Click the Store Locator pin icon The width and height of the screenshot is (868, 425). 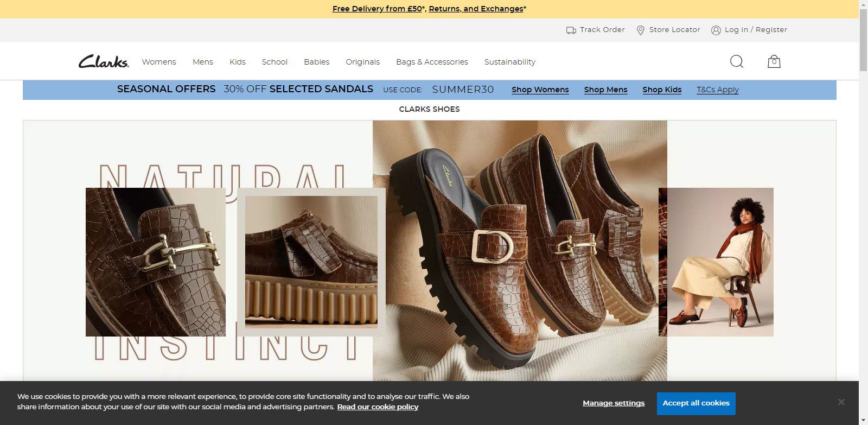(640, 30)
